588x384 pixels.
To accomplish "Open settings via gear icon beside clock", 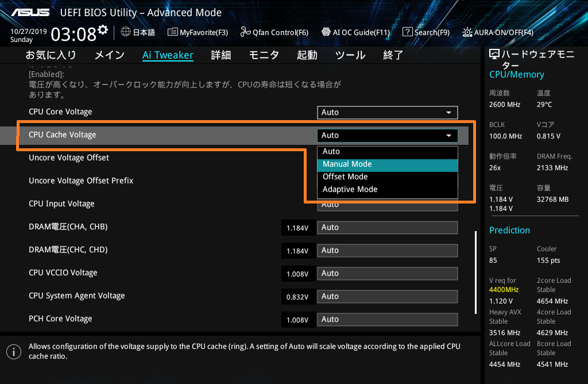I will pyautogui.click(x=103, y=29).
